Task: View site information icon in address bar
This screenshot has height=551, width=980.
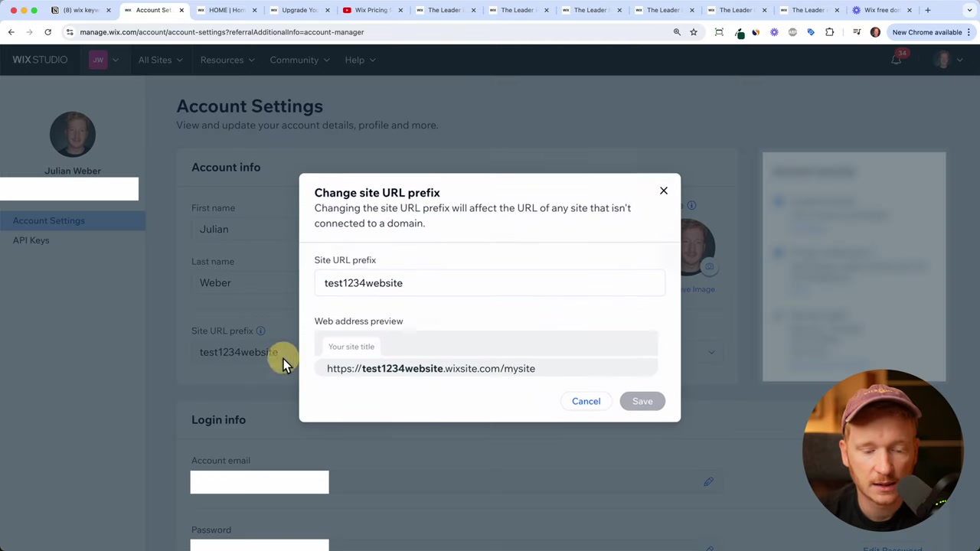Action: pyautogui.click(x=70, y=32)
